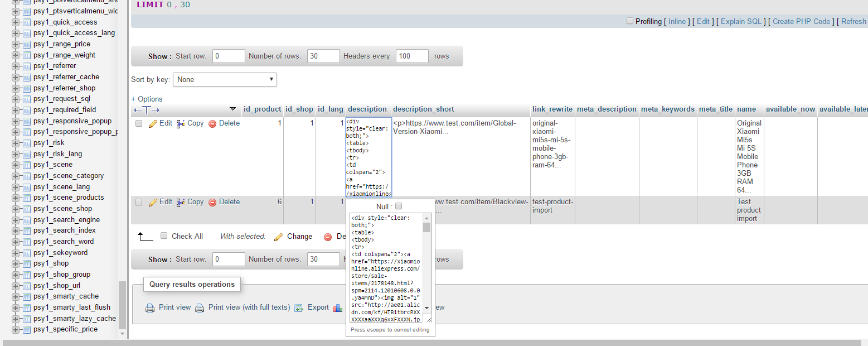The image size is (868, 346).
Task: Open the Inline query edit link
Action: point(677,22)
